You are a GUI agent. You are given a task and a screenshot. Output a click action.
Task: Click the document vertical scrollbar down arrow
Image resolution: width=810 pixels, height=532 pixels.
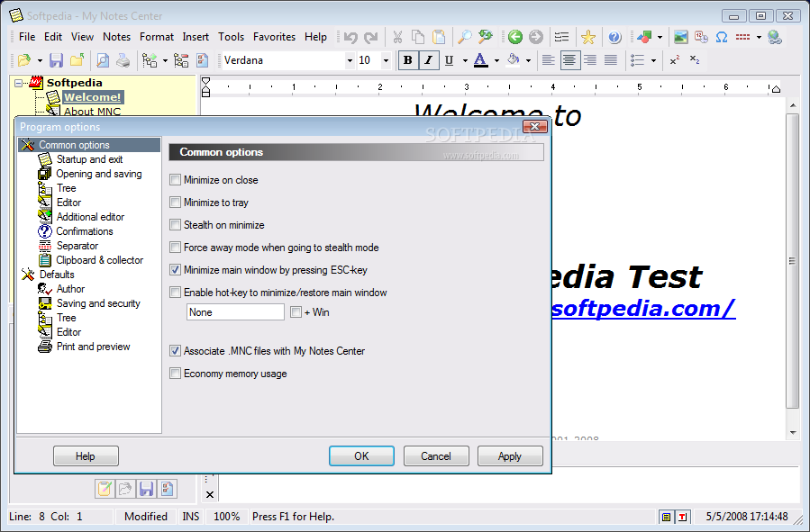click(x=793, y=433)
